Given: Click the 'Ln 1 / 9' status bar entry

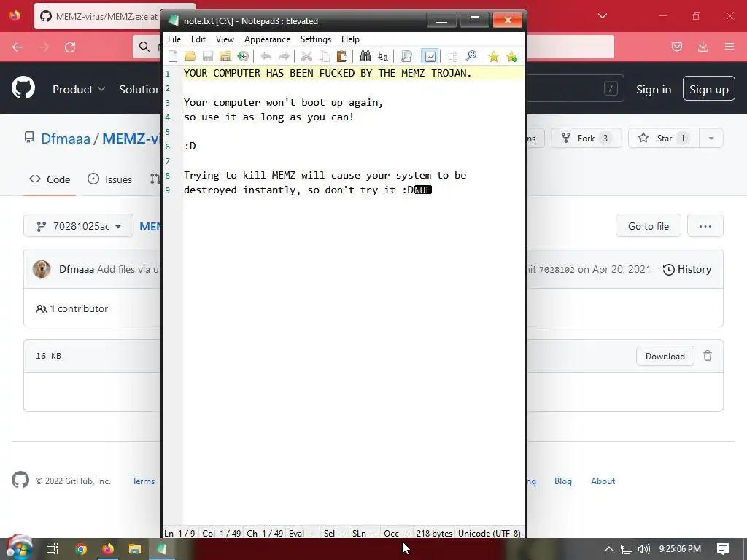Looking at the screenshot, I should coord(179,533).
